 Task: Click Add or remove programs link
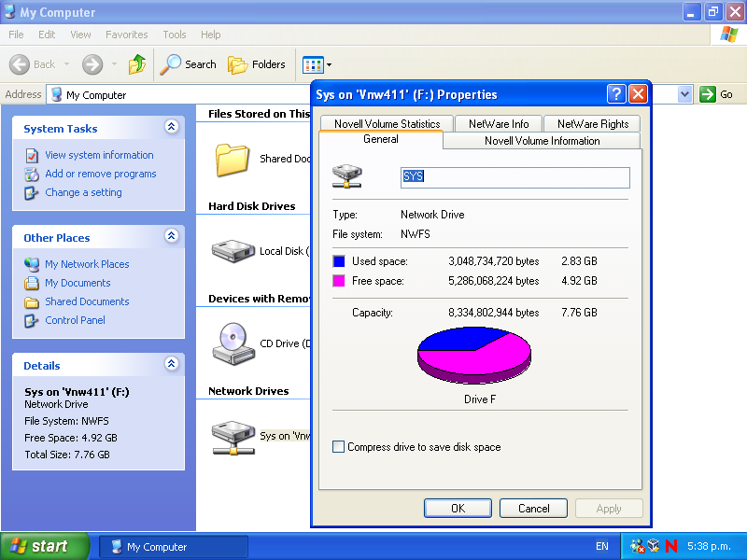[x=101, y=174]
